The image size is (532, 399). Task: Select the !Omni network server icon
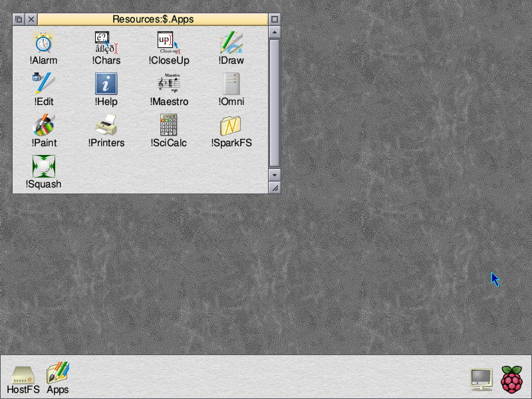click(231, 84)
